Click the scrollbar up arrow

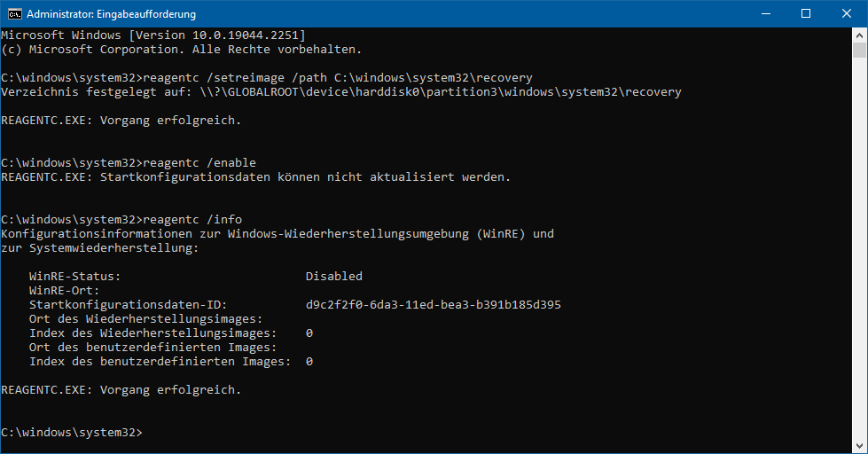point(859,35)
